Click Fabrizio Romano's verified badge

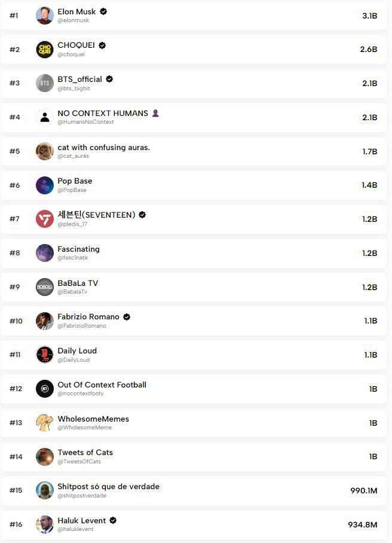(x=127, y=316)
